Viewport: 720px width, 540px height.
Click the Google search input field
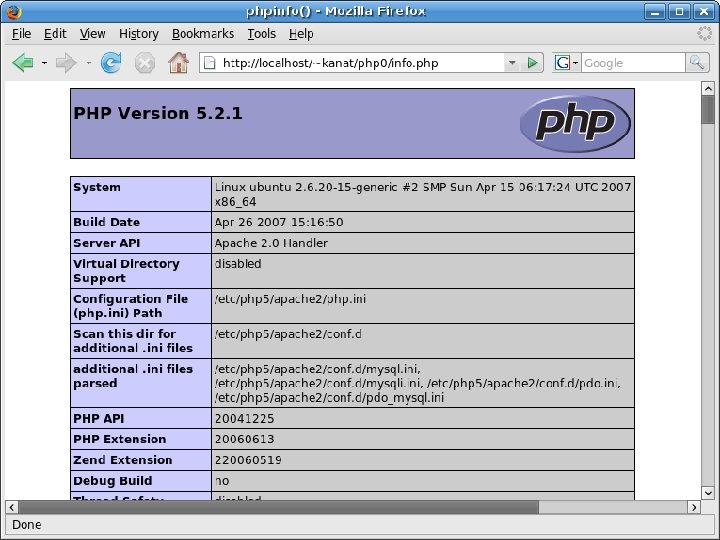(633, 63)
